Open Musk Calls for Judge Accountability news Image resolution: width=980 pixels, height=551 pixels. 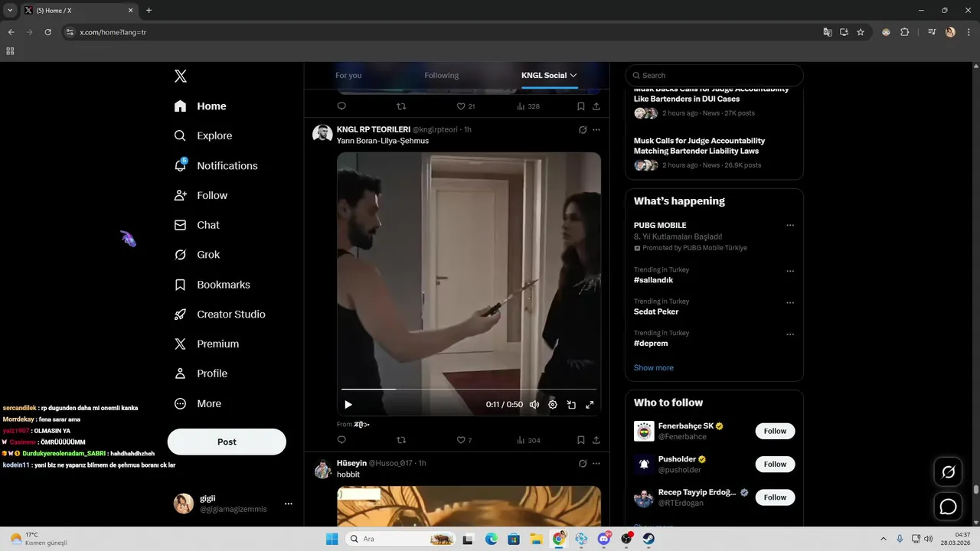point(699,145)
